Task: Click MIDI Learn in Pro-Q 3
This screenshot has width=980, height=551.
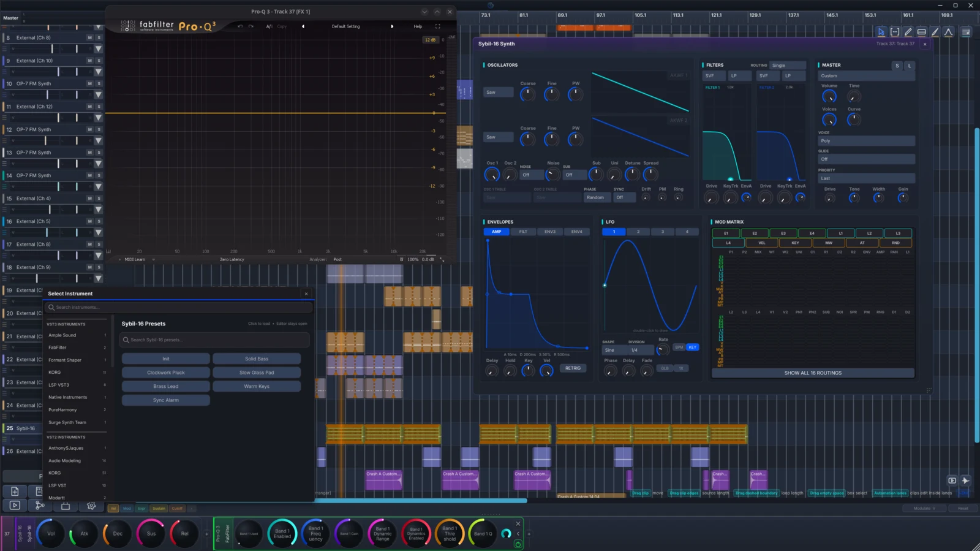Action: pos(135,259)
